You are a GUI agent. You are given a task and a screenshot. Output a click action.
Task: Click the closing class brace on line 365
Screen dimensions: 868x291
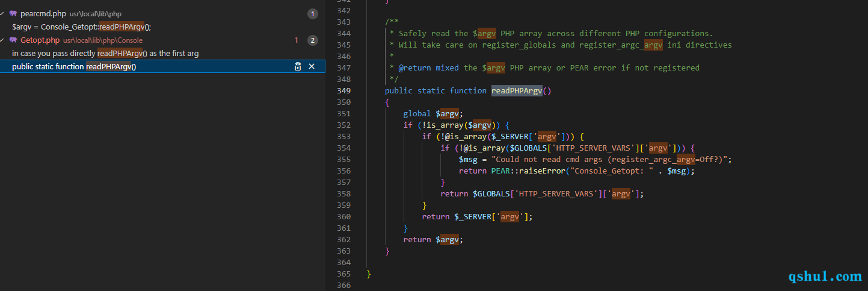(369, 274)
